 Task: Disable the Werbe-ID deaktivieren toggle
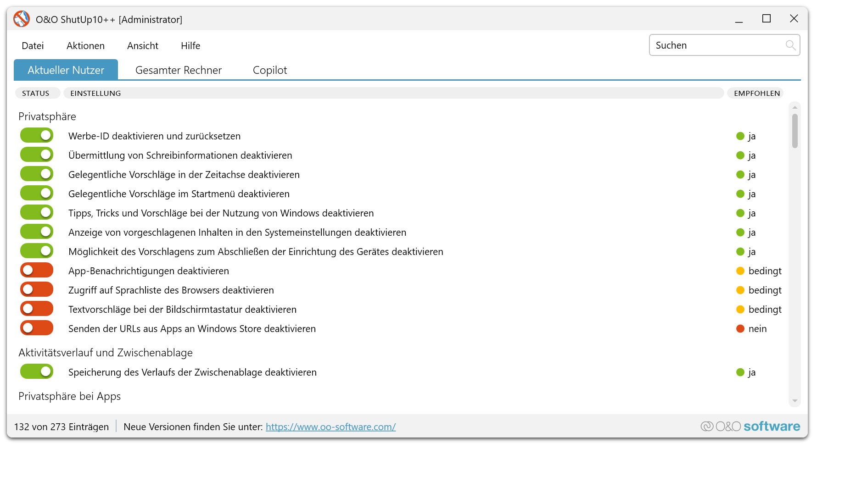coord(36,135)
